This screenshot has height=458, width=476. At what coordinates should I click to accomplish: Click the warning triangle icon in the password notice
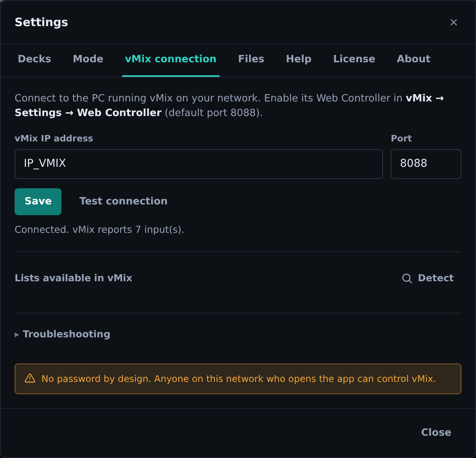(x=30, y=378)
